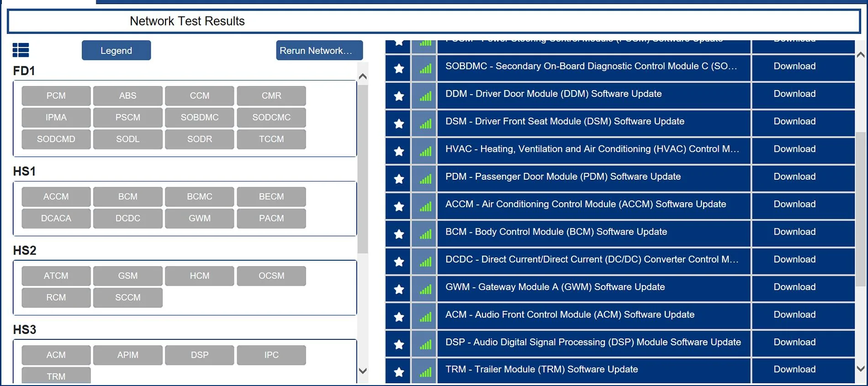Click star icon for SOBDMC update row
The height and width of the screenshot is (386, 868).
(x=399, y=69)
